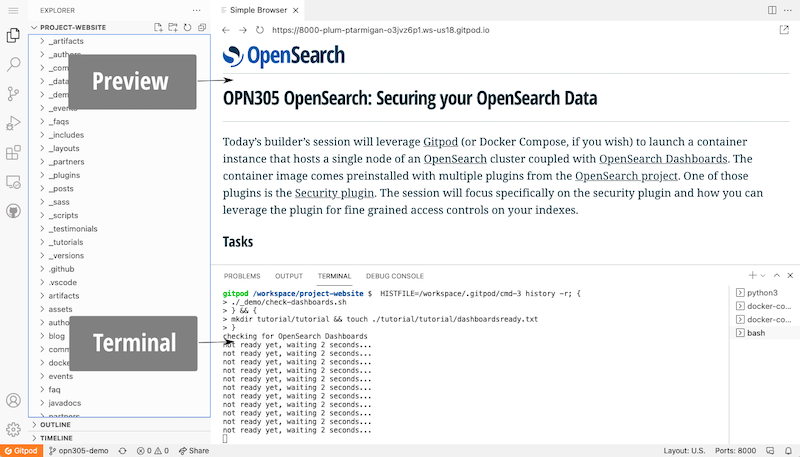The image size is (800, 457).
Task: Select the _posts folder row
Action: coord(119,189)
